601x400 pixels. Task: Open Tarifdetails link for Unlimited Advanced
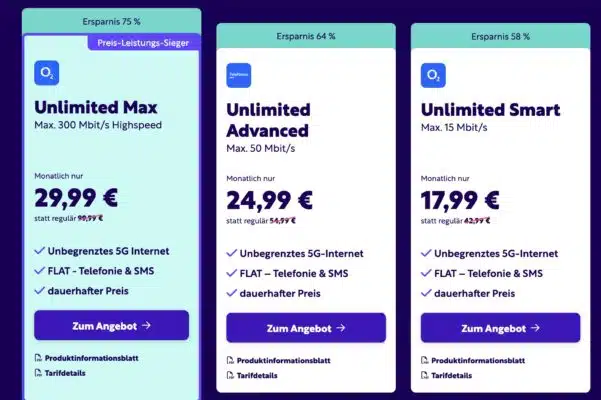(x=259, y=375)
